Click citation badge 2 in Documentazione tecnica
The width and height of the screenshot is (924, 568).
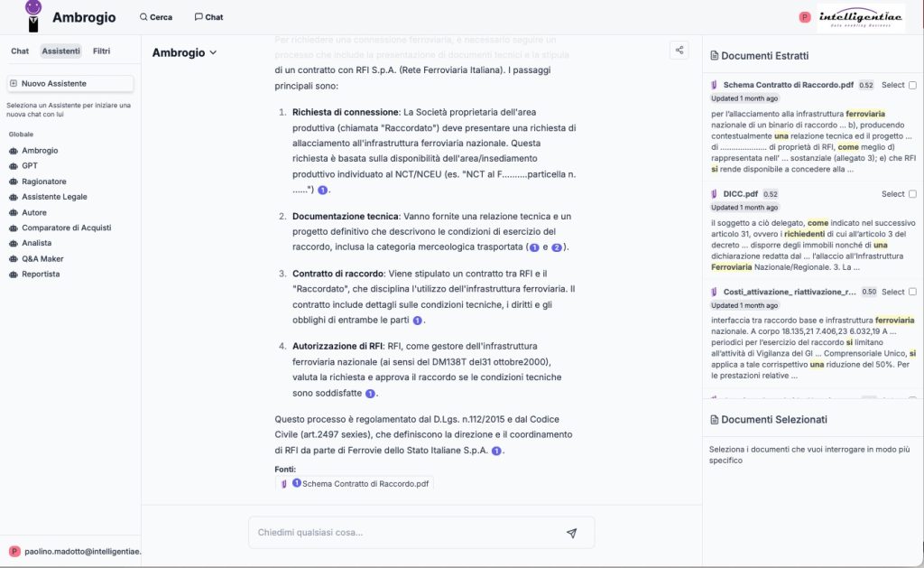[x=557, y=247]
